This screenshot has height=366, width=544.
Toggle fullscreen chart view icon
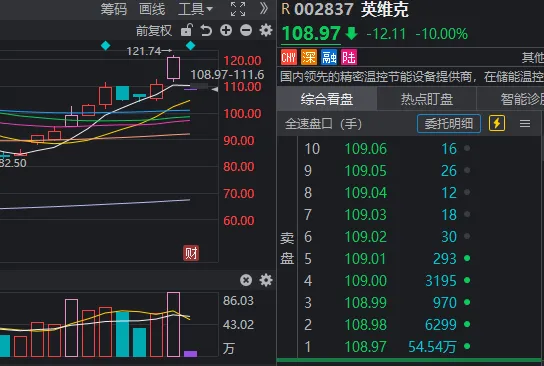238,9
